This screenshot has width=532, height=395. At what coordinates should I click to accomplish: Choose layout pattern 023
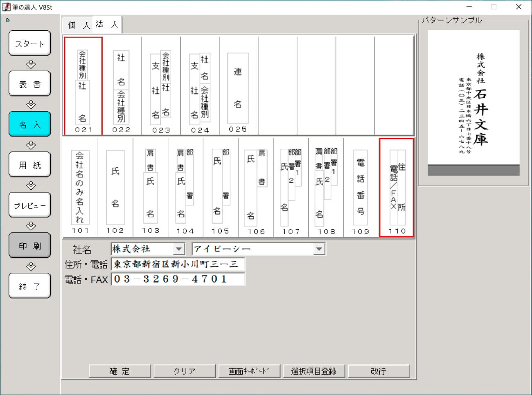coord(161,86)
